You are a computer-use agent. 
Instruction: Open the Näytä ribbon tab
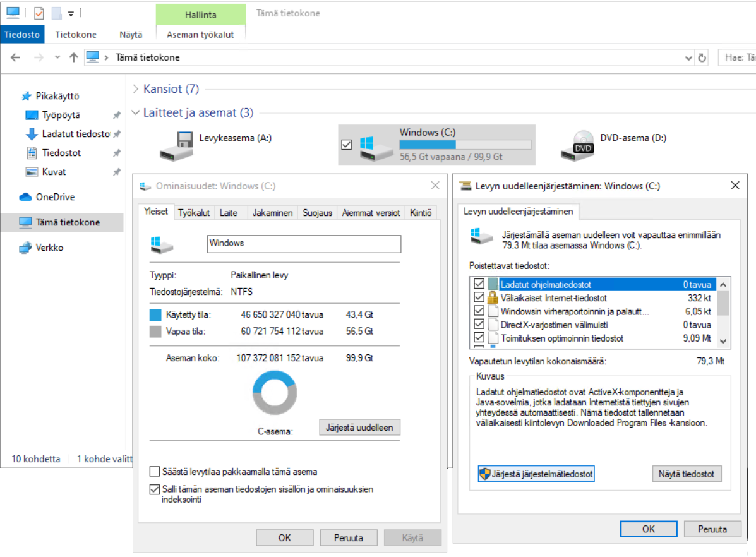click(x=131, y=35)
